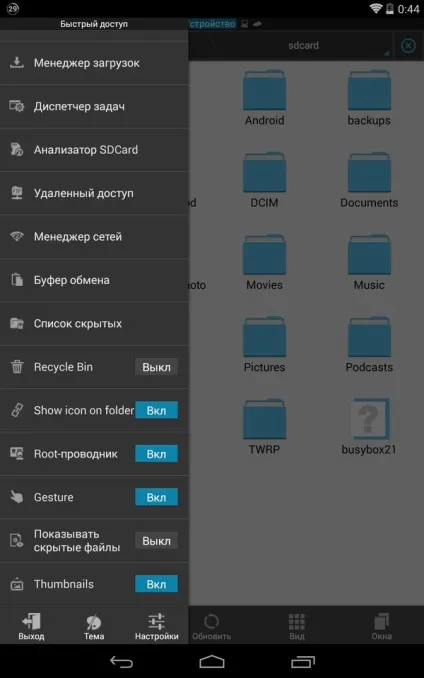
Task: Tap the Обновить refresh button
Action: click(x=211, y=626)
